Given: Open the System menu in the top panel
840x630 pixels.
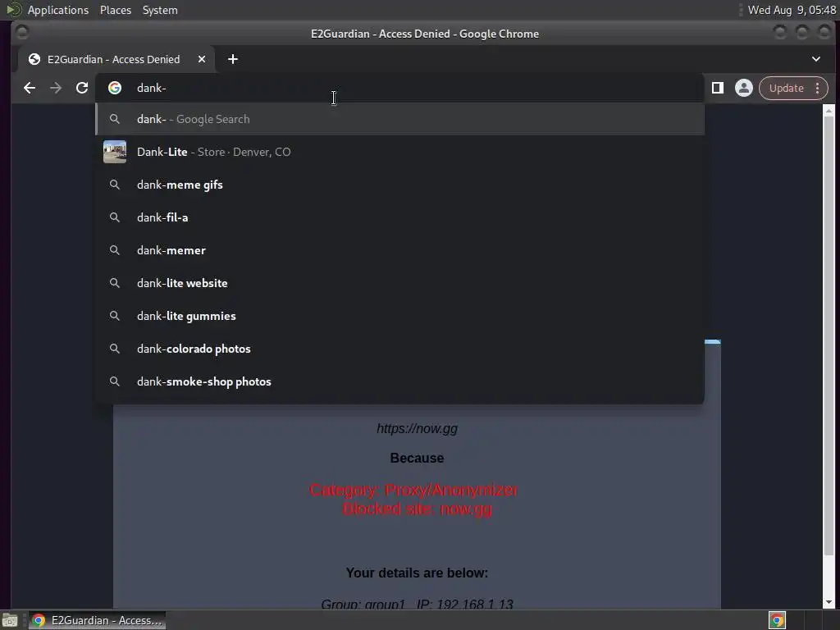Looking at the screenshot, I should click(160, 10).
